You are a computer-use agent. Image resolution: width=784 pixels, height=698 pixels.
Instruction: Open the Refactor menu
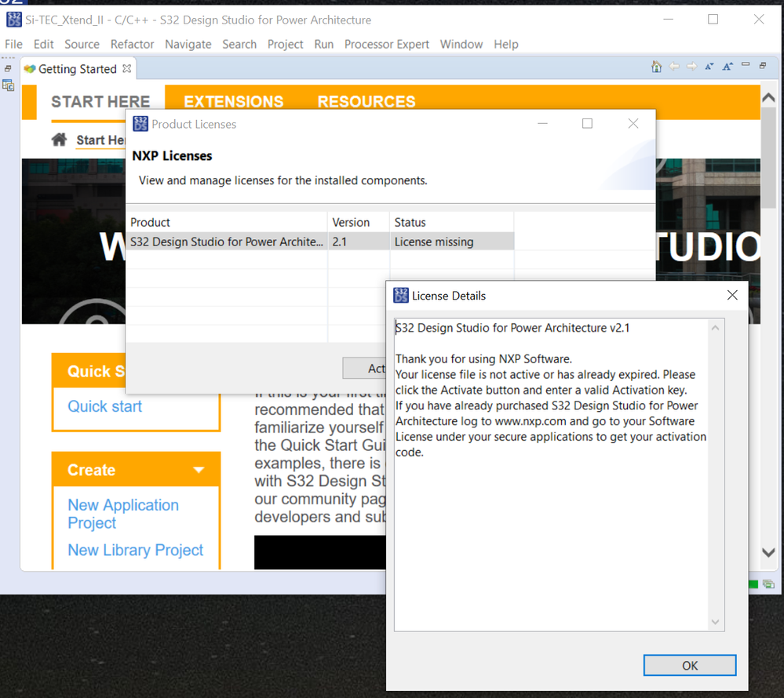coord(132,45)
